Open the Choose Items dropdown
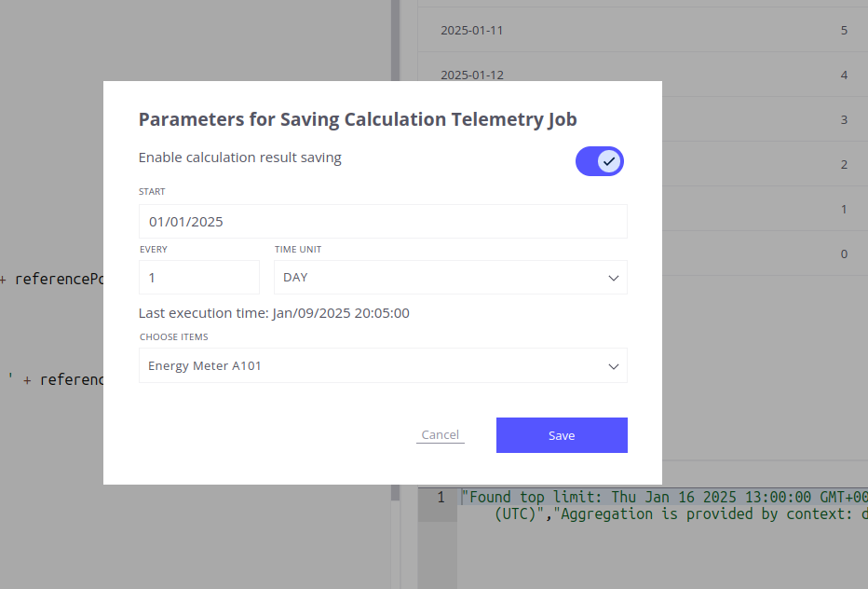This screenshot has height=589, width=868. coord(373,366)
